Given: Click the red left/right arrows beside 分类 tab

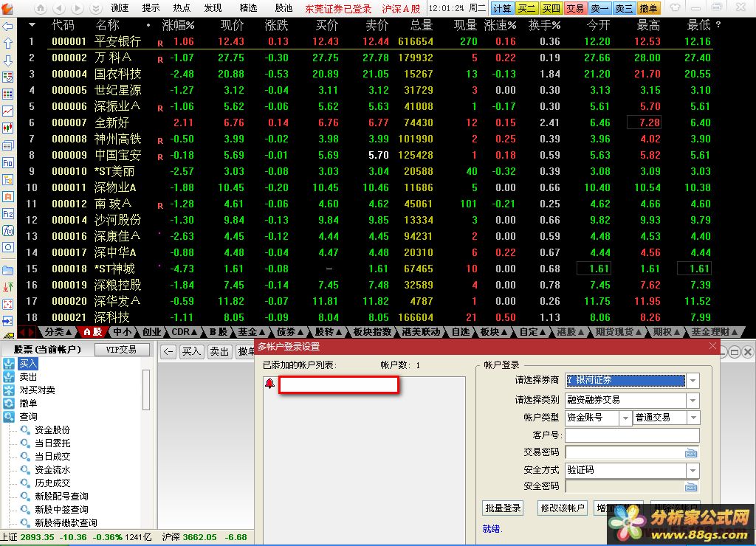Looking at the screenshot, I should [x=27, y=332].
